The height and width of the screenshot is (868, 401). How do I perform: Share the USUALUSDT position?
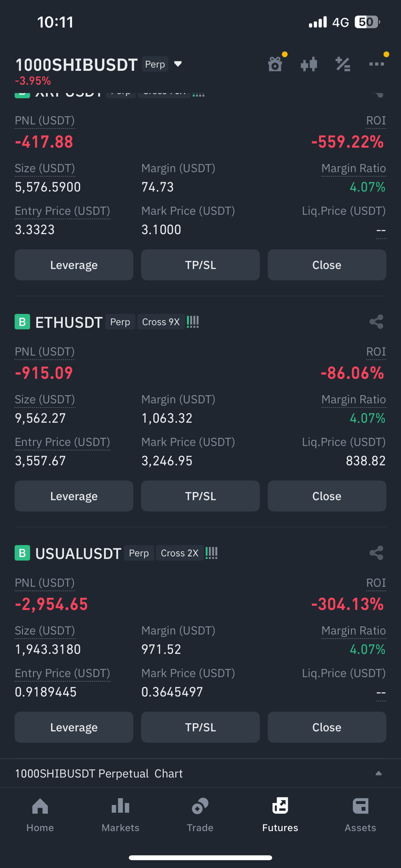pyautogui.click(x=376, y=553)
